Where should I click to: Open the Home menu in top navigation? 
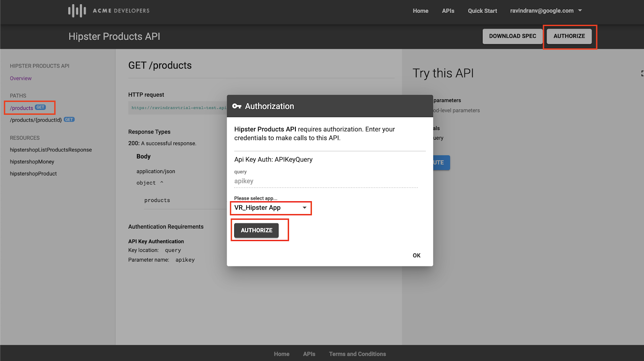[x=421, y=11]
